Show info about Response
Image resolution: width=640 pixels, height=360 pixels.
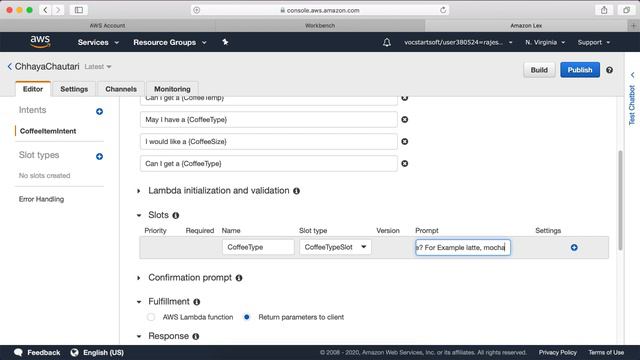point(196,336)
